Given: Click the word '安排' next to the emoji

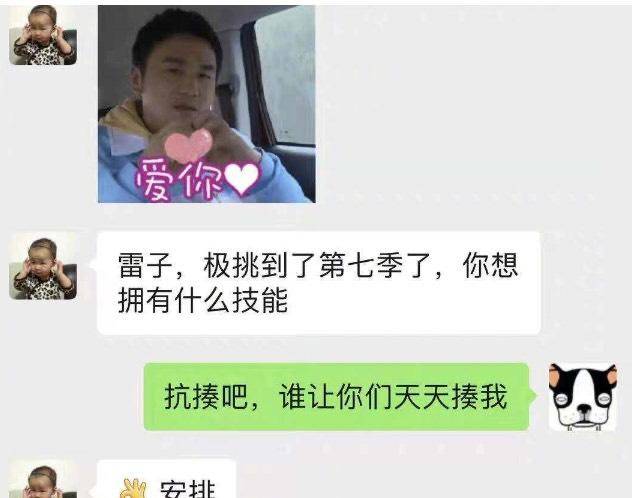Looking at the screenshot, I should [x=188, y=489].
